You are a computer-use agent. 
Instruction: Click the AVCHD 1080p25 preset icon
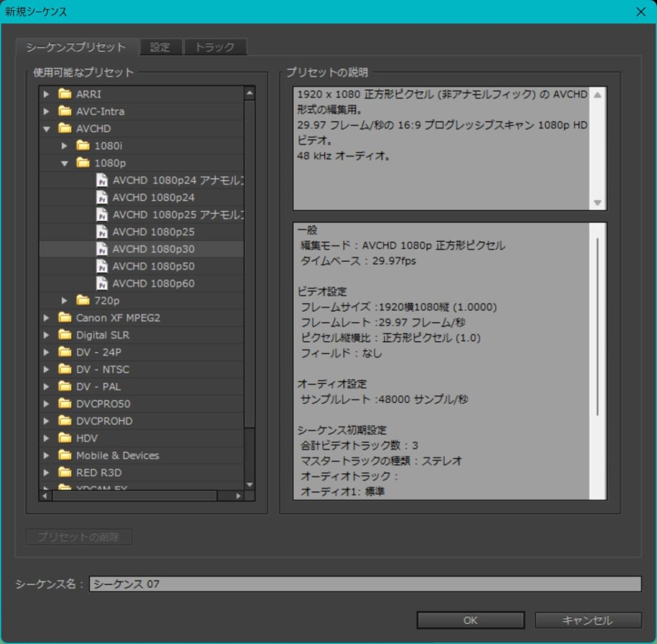pyautogui.click(x=101, y=232)
